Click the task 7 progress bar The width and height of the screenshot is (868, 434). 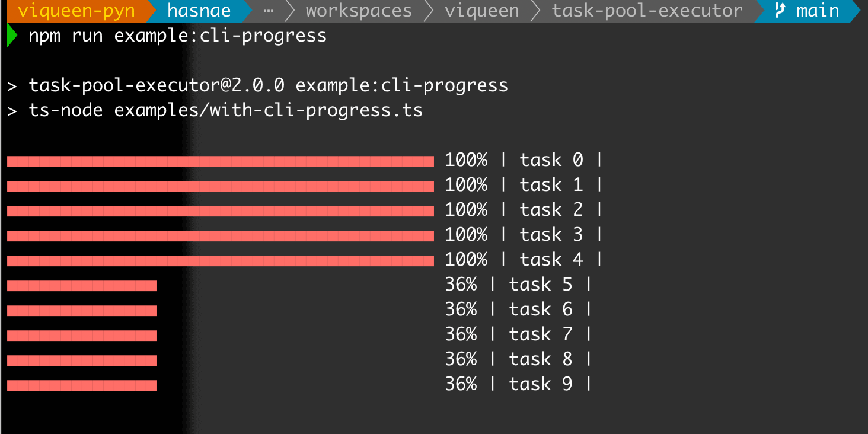pos(82,336)
